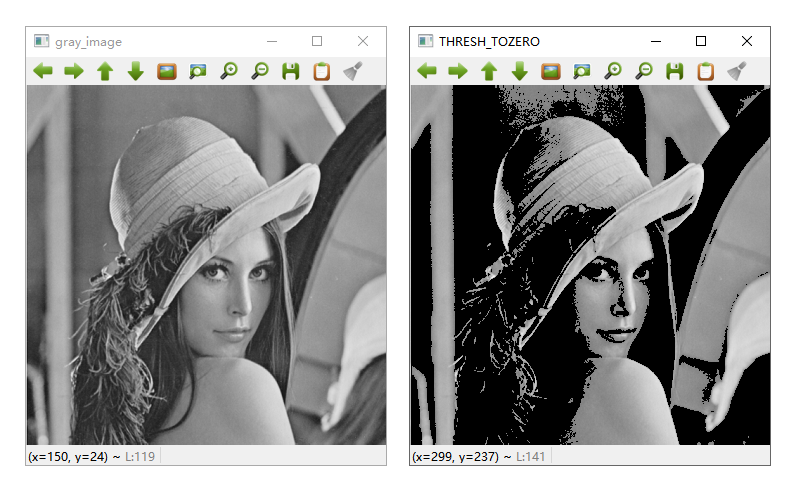
Task: Maximize the THRESH_TOZERO window
Action: [700, 41]
